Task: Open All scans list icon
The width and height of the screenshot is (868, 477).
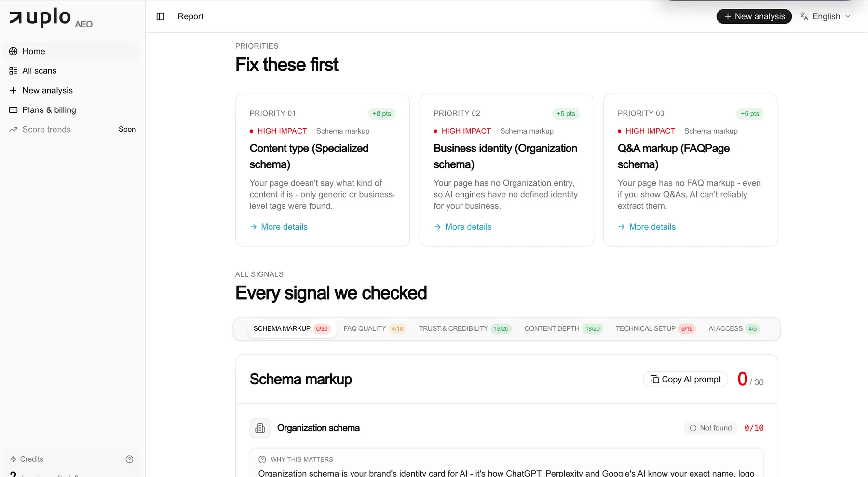Action: [14, 71]
